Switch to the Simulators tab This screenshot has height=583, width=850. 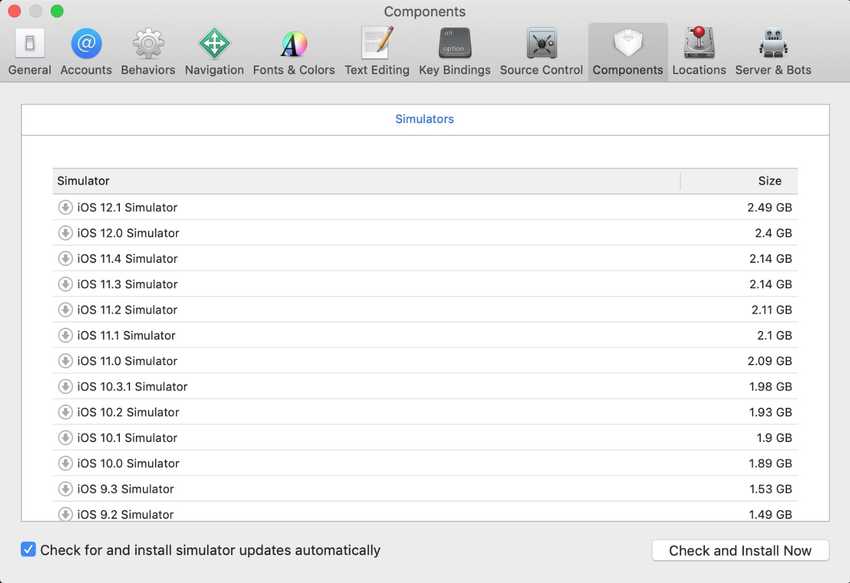click(x=424, y=119)
